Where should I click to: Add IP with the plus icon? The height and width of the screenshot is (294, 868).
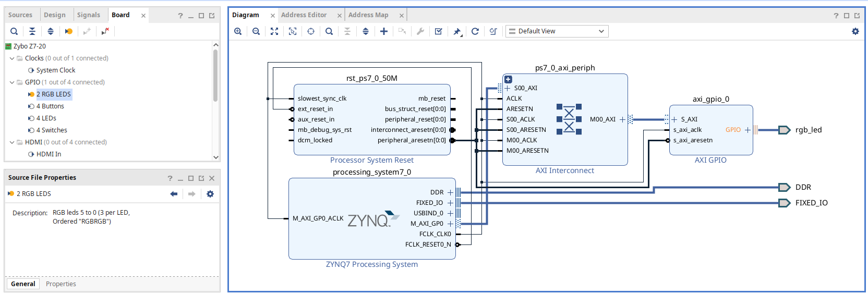(384, 31)
